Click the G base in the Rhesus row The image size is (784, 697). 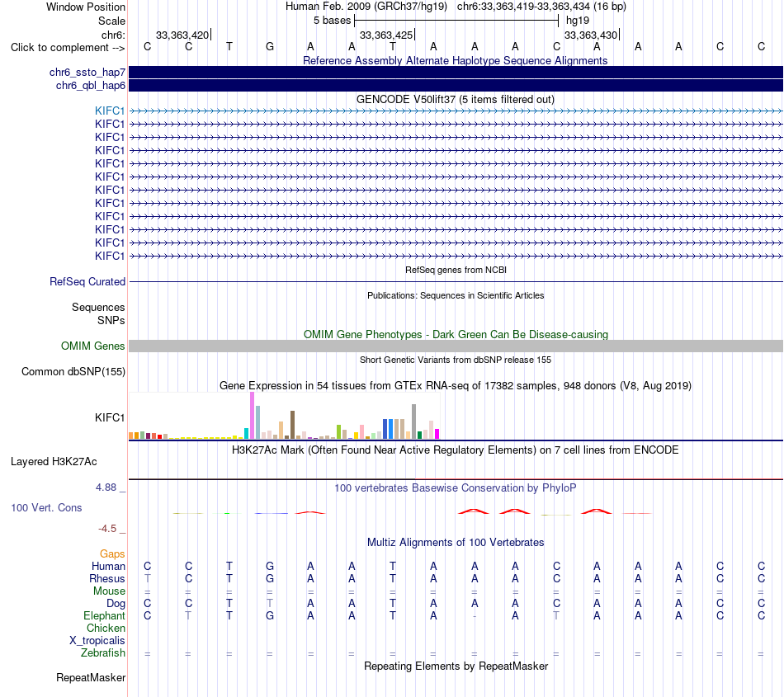[270, 578]
